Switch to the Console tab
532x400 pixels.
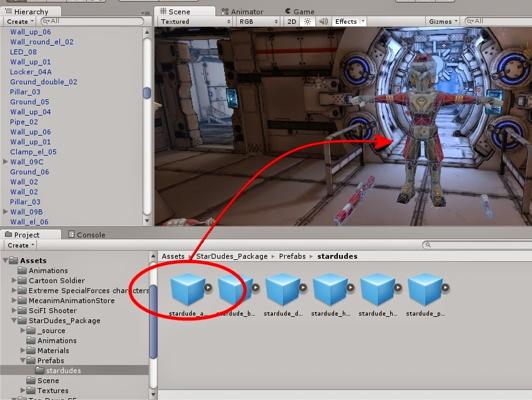(x=87, y=235)
